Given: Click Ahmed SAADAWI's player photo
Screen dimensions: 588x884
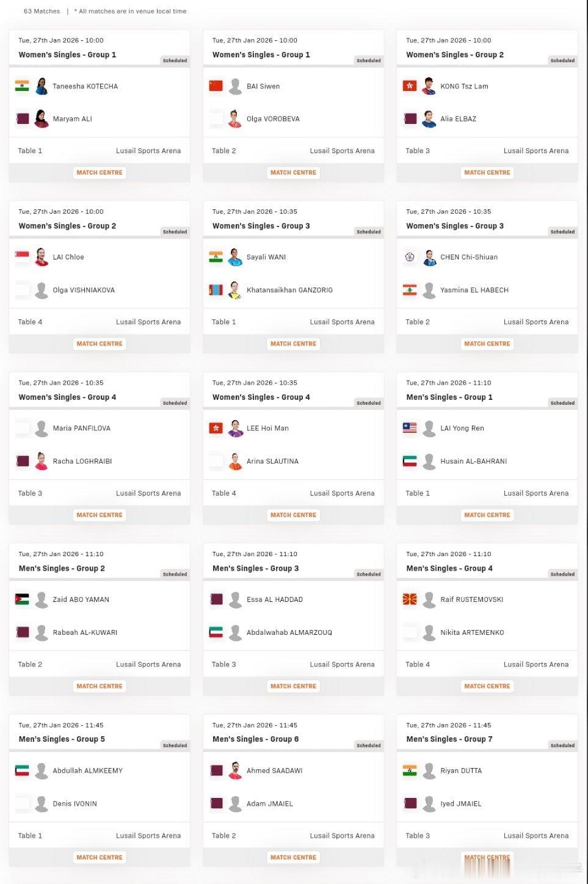Looking at the screenshot, I should coord(235,770).
